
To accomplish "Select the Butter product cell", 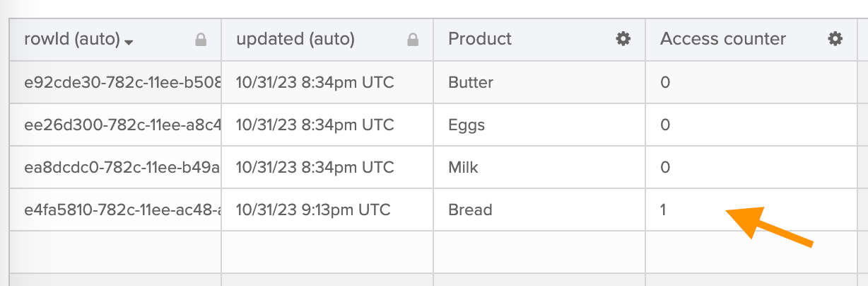I will point(471,82).
